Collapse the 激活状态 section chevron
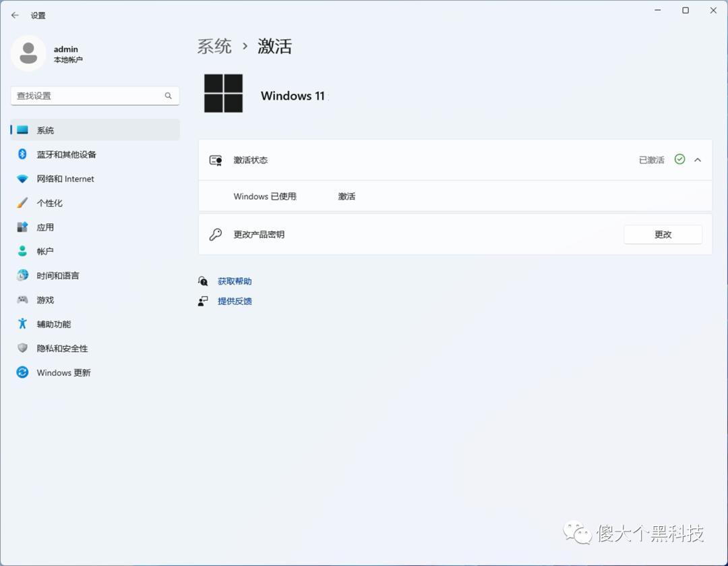 [698, 160]
